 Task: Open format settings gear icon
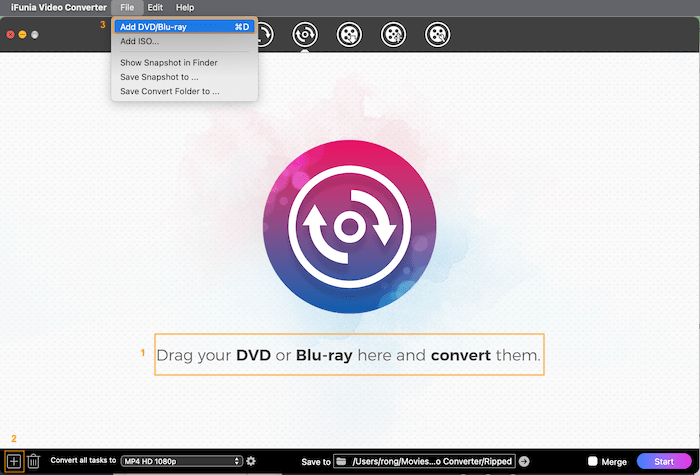click(x=251, y=461)
